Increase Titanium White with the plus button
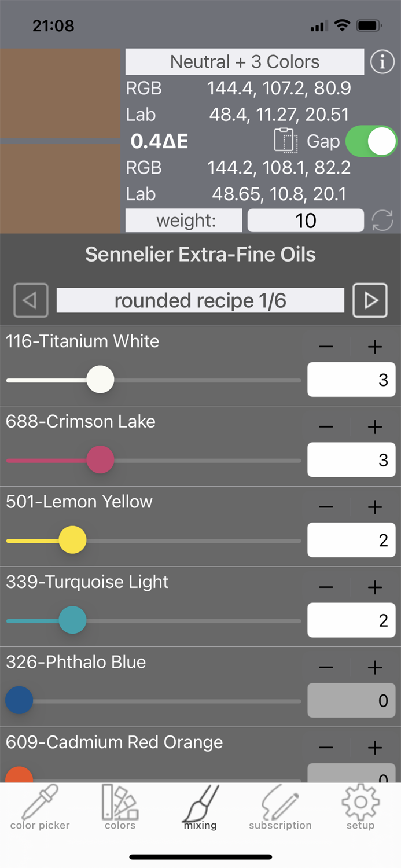 click(x=374, y=346)
